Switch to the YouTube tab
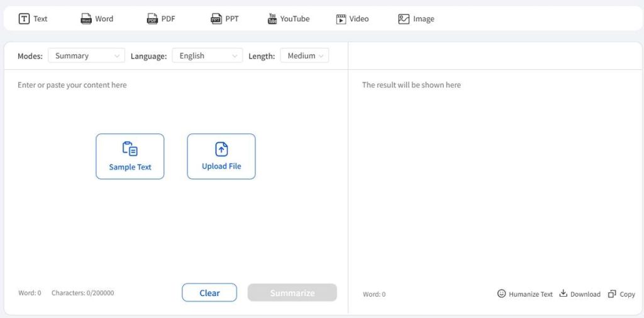Image resolution: width=644 pixels, height=318 pixels. pyautogui.click(x=288, y=19)
